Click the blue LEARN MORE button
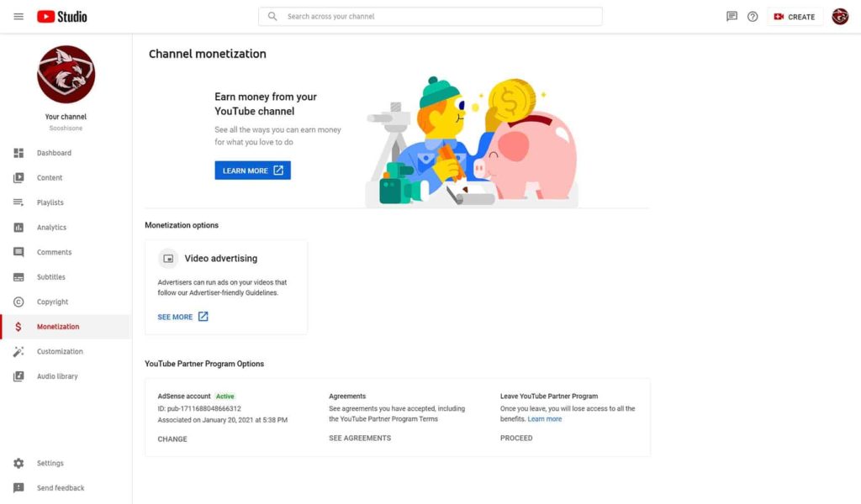Image resolution: width=861 pixels, height=504 pixels. coord(252,171)
